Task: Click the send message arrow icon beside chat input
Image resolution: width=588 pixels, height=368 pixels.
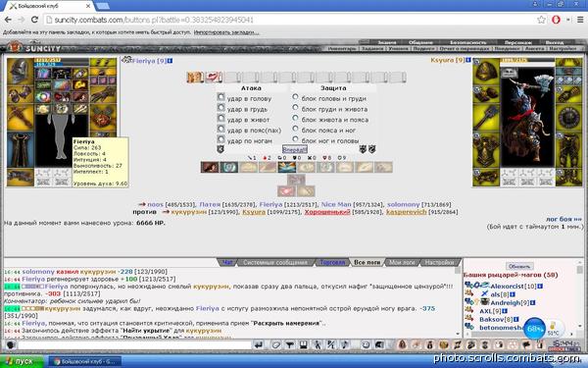Action: pos(259,344)
